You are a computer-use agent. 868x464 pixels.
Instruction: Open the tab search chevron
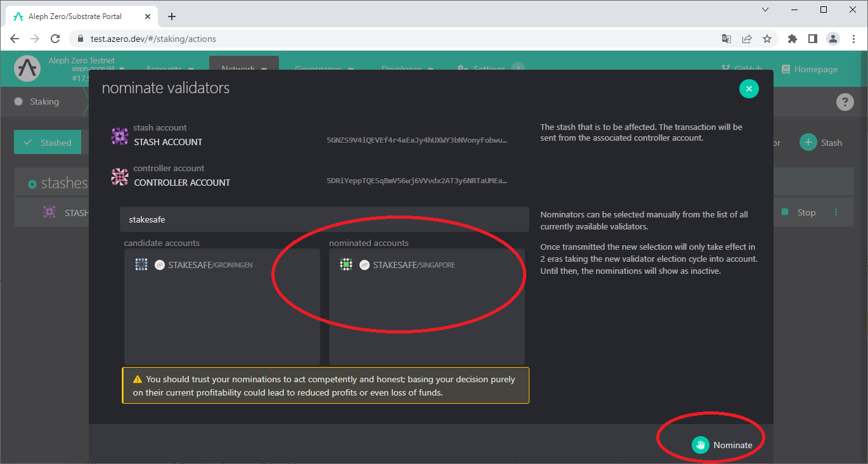click(x=765, y=10)
